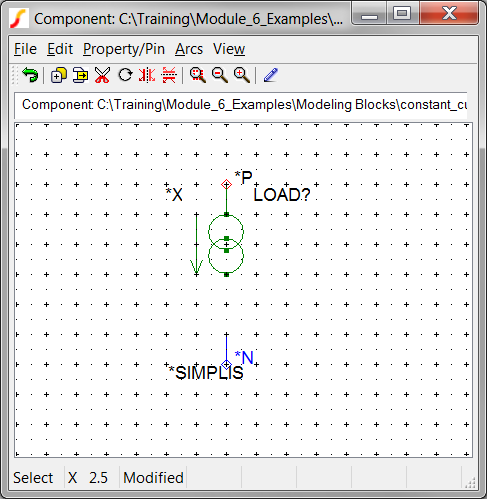The image size is (487, 499).
Task: Select the red scissors Cut icon
Action: point(102,75)
